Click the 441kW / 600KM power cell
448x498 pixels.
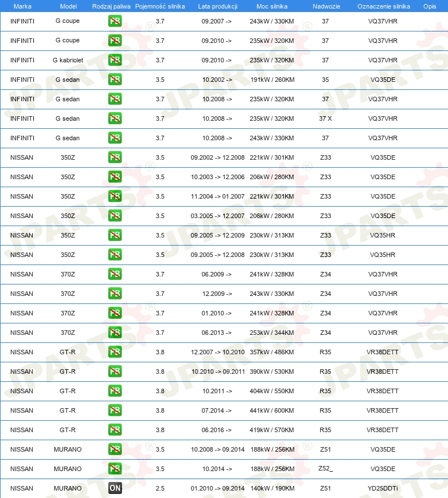tap(272, 410)
